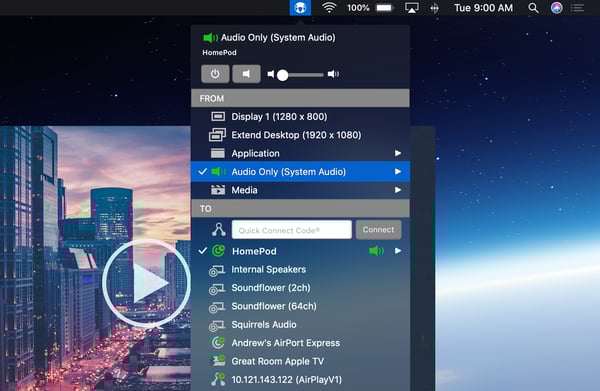This screenshot has height=391, width=600.
Task: Select Display 1 (1280 x 800) source
Action: coord(300,117)
